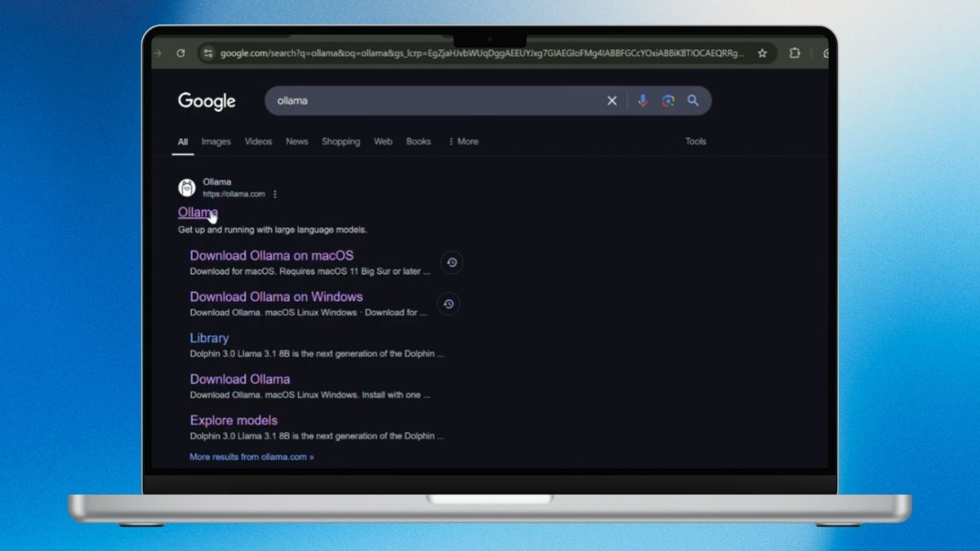The width and height of the screenshot is (980, 551).
Task: Submit search with the magnifier icon
Action: click(x=693, y=100)
